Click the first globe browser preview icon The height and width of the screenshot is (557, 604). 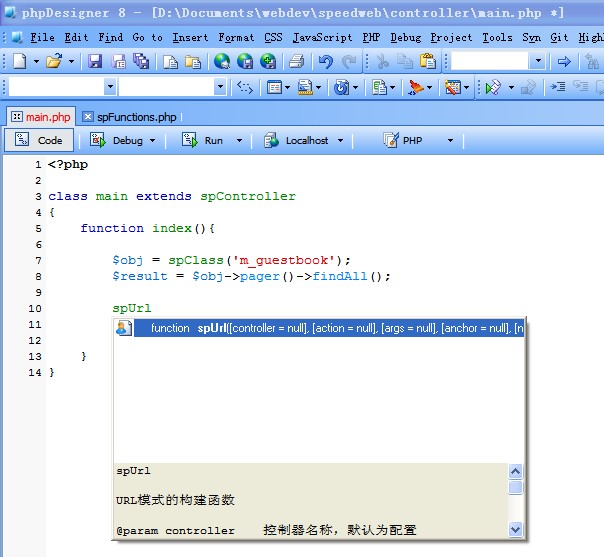pos(222,61)
